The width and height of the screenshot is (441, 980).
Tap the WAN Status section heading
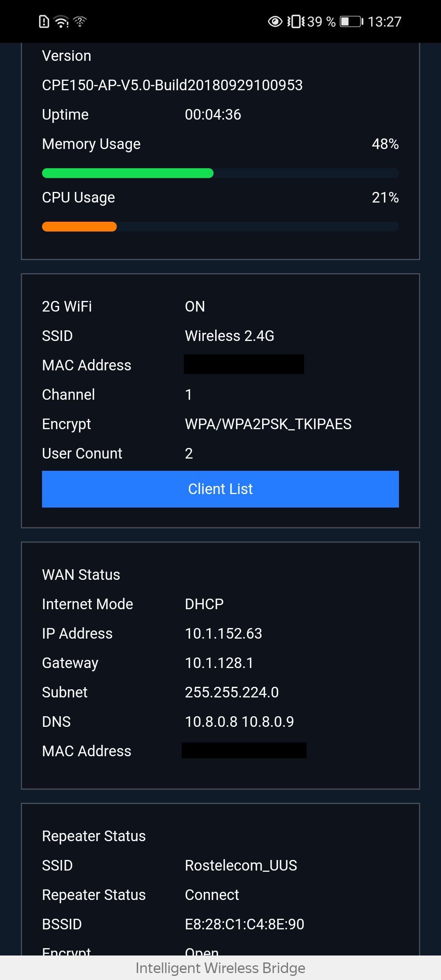[x=81, y=575]
